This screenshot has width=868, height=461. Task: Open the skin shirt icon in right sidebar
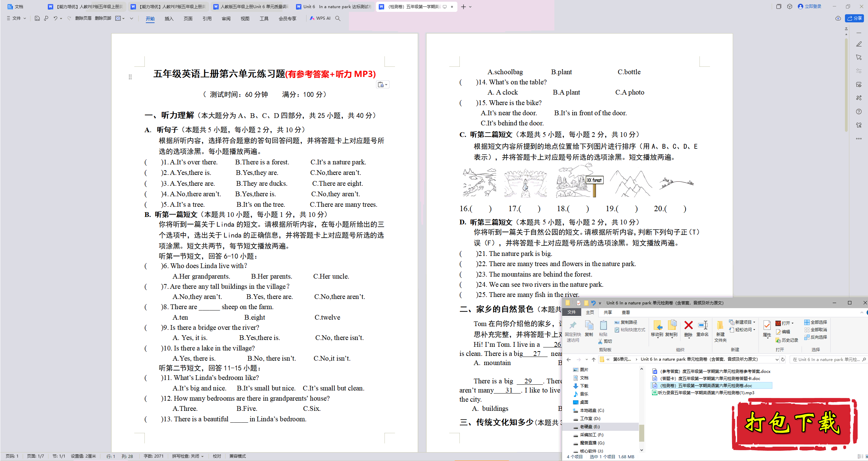[x=859, y=125]
